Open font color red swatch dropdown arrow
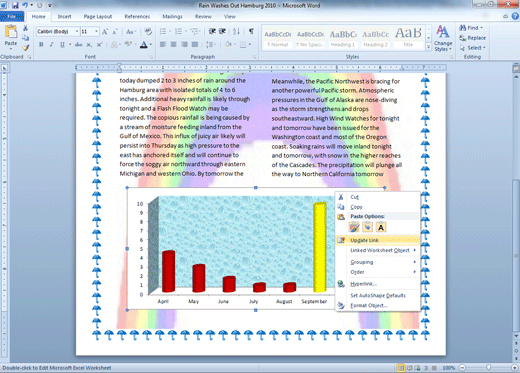This screenshot has height=373, width=520. [x=151, y=44]
